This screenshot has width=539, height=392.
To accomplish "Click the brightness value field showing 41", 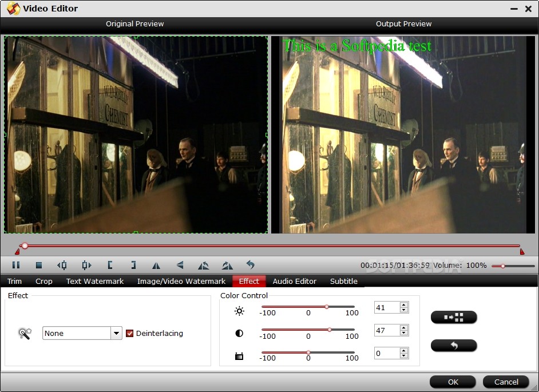I will [387, 307].
